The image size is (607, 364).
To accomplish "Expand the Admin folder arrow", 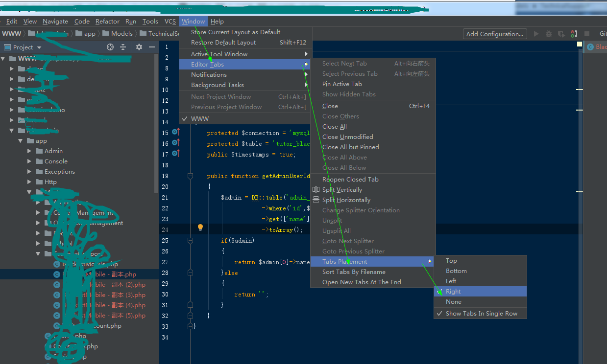I will (29, 151).
